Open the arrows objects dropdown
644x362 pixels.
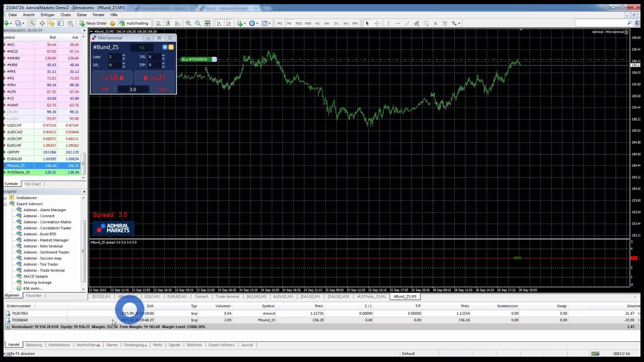(x=456, y=23)
